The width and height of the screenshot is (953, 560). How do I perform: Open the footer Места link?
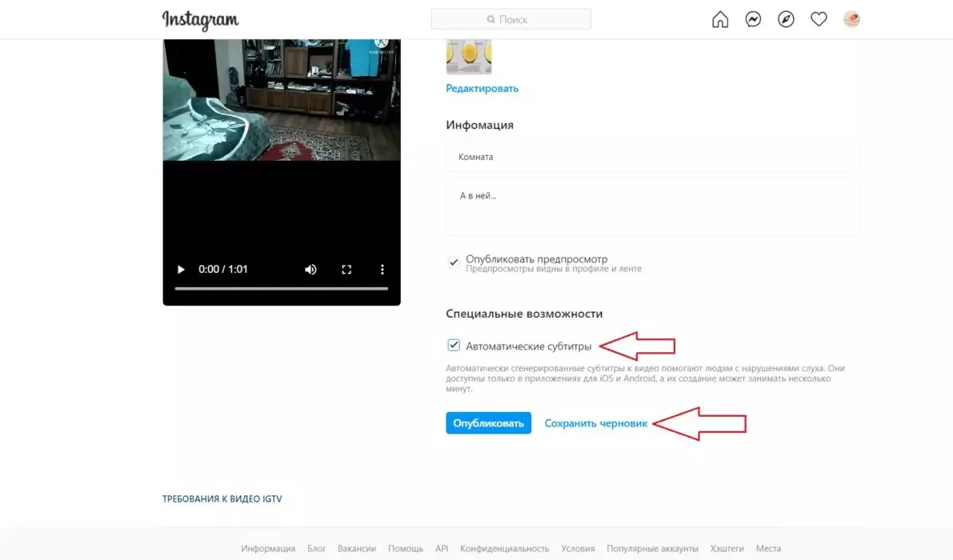click(x=768, y=549)
